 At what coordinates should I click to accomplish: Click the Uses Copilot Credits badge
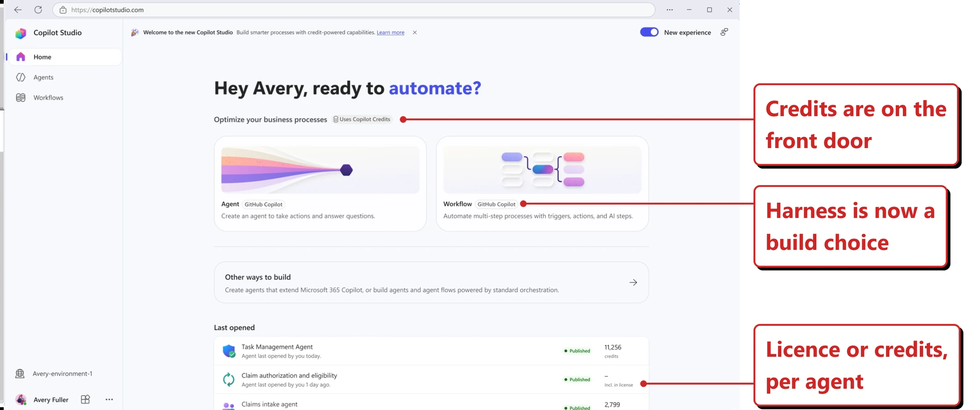coord(362,119)
